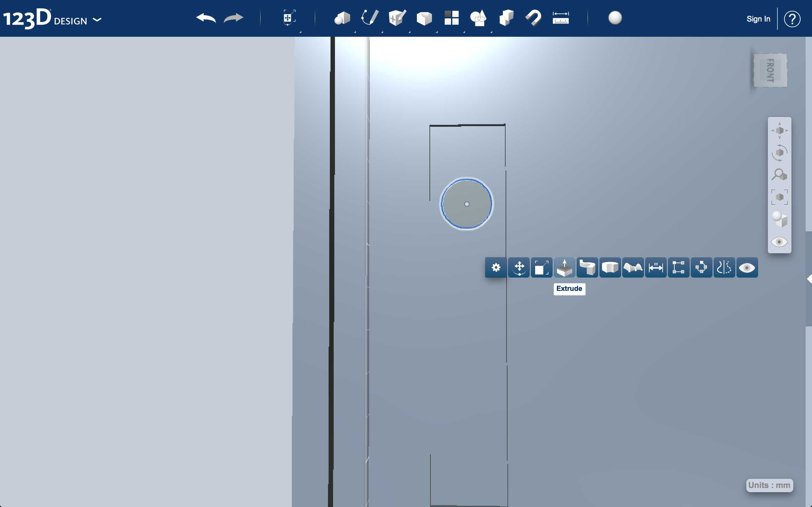Select the Primitives tool
Screen dimensions: 812x507
tap(342, 18)
